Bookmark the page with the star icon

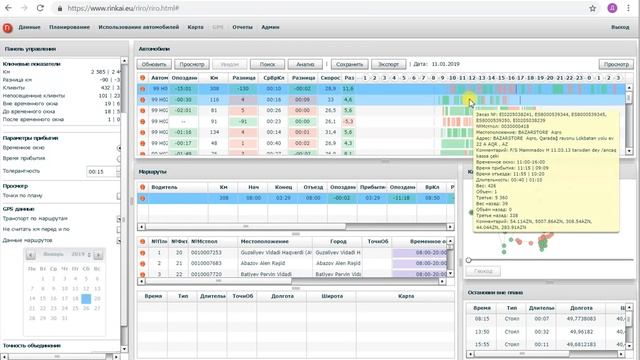click(x=593, y=8)
